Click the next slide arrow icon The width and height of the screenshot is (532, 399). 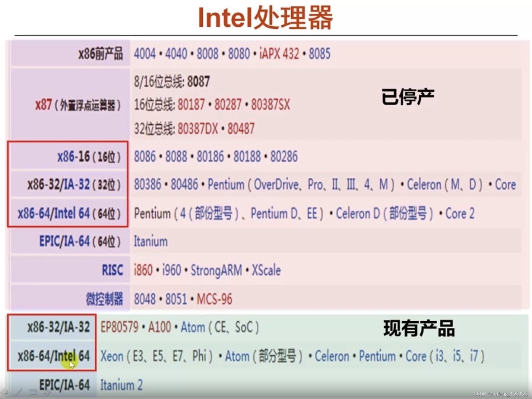click(47, 393)
